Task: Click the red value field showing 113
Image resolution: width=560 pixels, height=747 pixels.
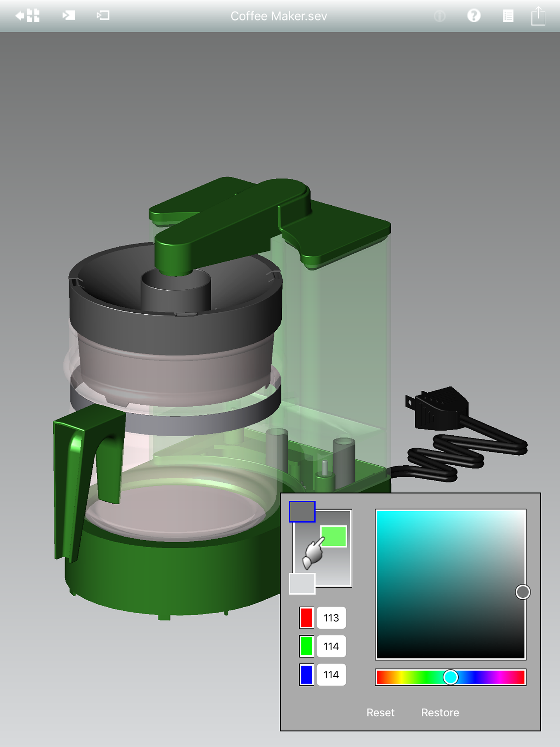Action: pos(331,618)
